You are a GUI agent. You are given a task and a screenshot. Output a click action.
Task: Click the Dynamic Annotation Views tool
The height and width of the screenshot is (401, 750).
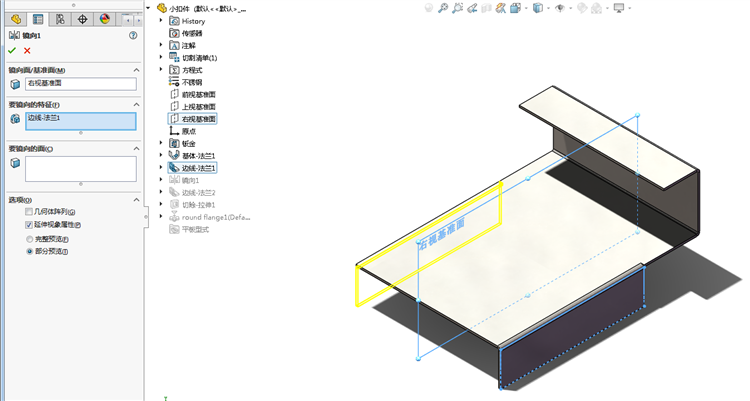click(x=501, y=8)
